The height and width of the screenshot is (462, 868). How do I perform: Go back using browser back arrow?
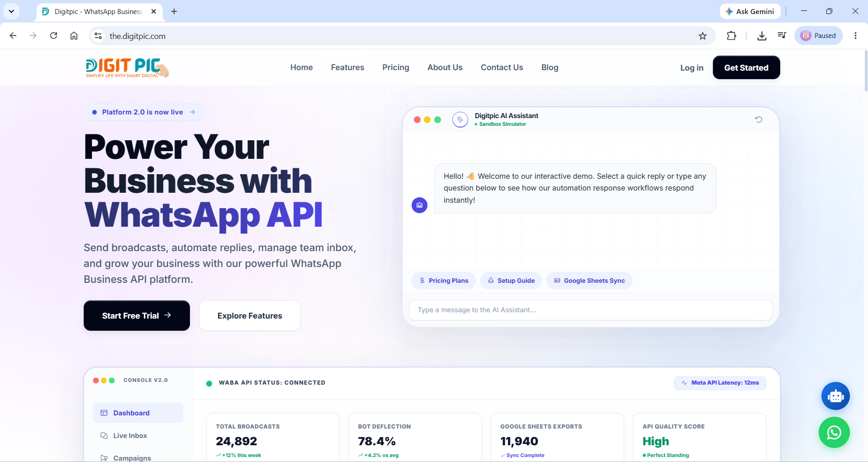13,36
